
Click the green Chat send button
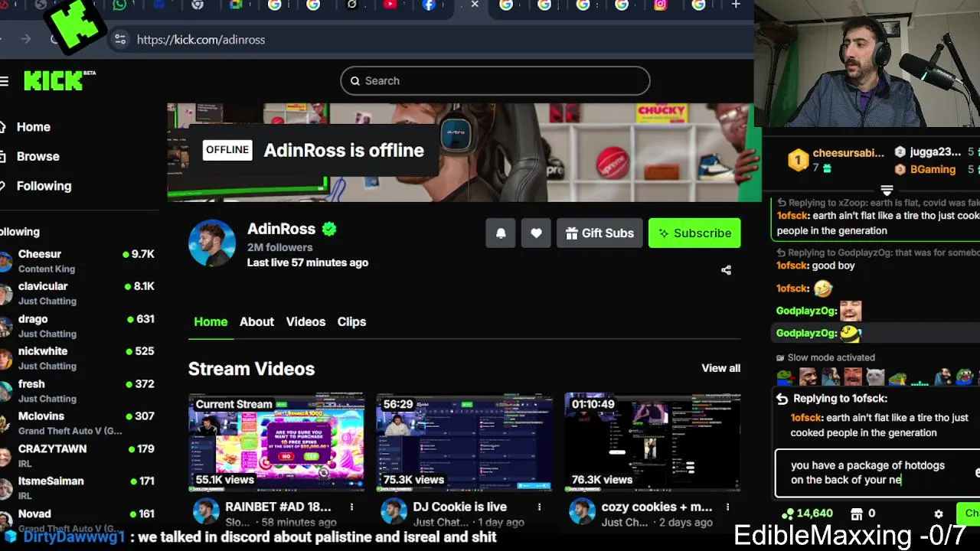click(969, 514)
